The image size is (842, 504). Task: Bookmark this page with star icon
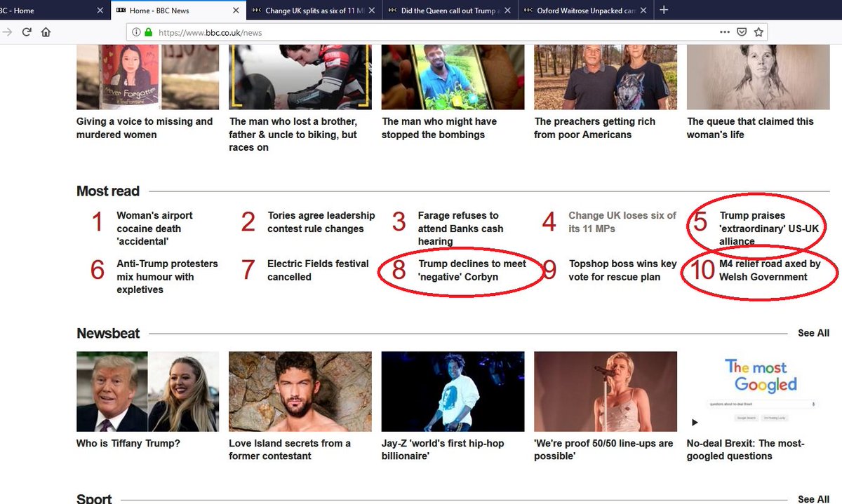tap(759, 32)
